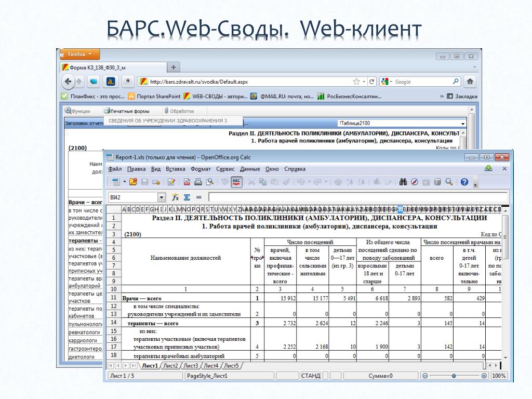Click the Edit File icon in Calc
The width and height of the screenshot is (532, 399).
click(171, 182)
